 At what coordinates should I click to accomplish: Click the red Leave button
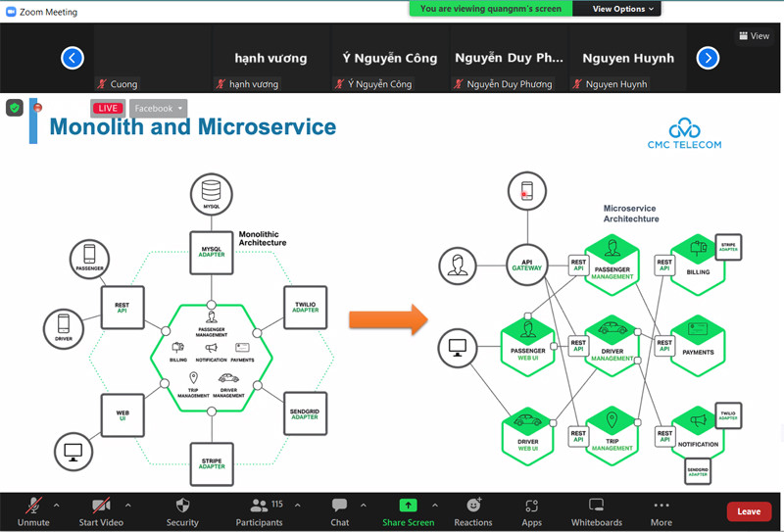point(749,511)
